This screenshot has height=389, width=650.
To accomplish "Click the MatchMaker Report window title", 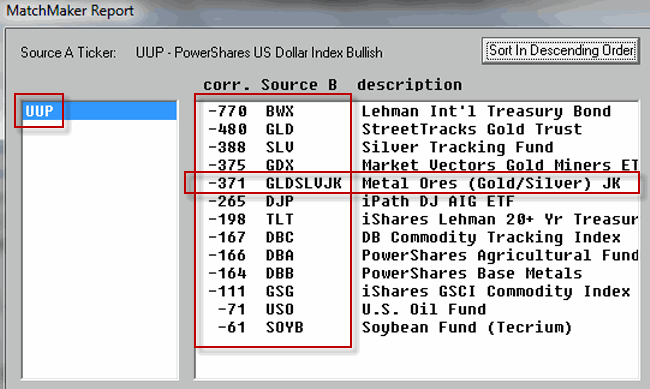I will [70, 10].
